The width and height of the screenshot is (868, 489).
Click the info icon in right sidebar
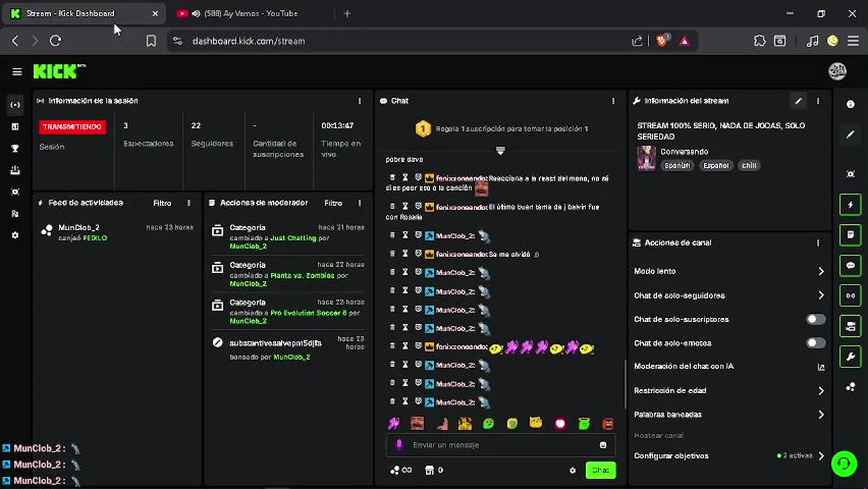(x=850, y=105)
